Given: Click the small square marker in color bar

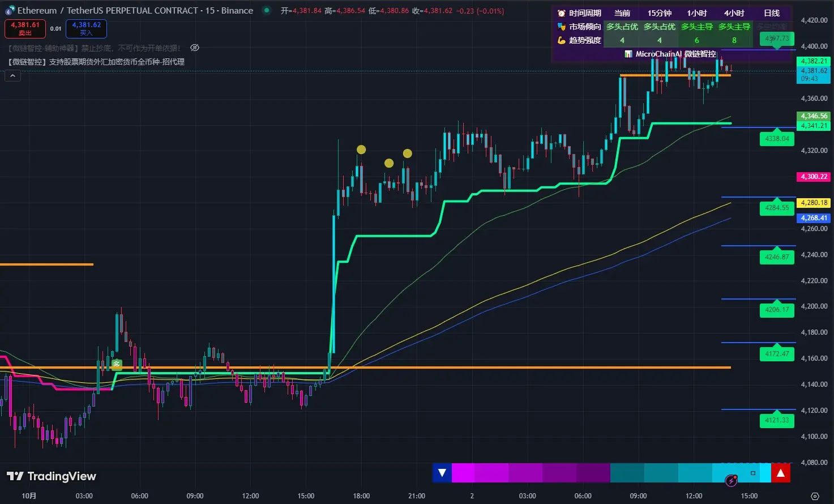Looking at the screenshot, I should click(x=753, y=473).
